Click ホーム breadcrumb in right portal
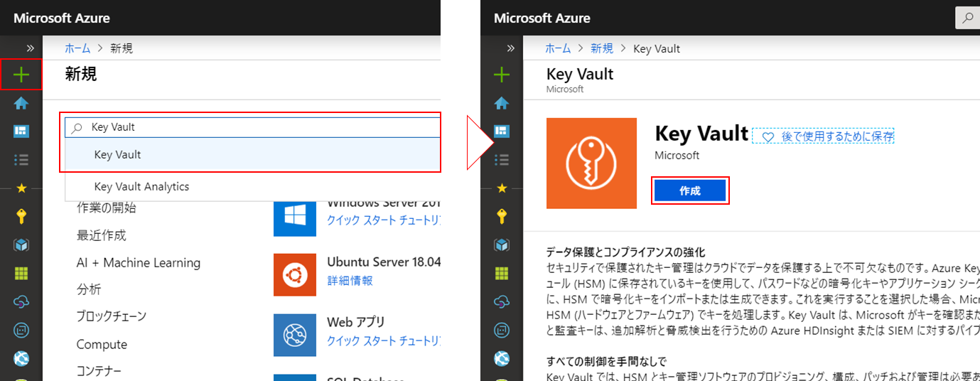980x381 pixels. click(558, 48)
